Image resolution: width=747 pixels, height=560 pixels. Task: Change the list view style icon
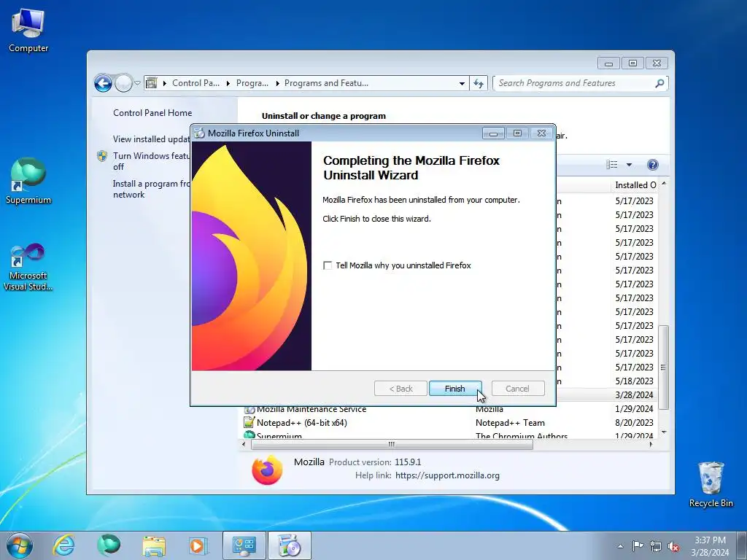click(612, 165)
